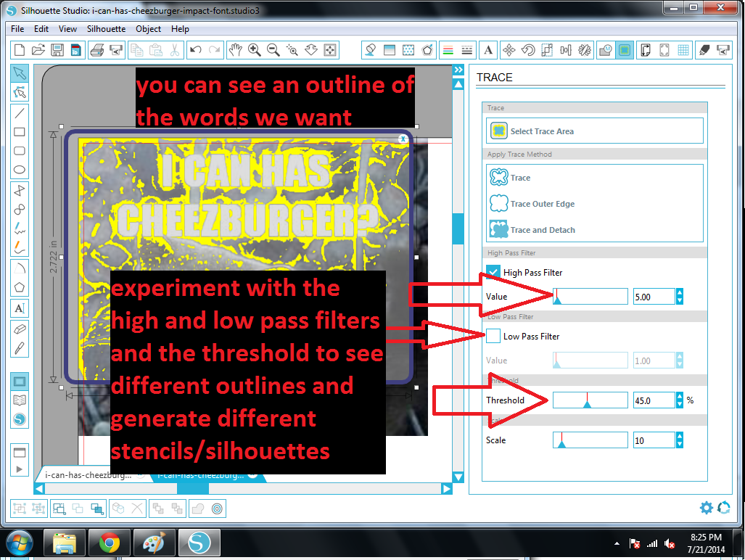Choose the Eraser tool
This screenshot has height=560, width=745.
[20, 329]
